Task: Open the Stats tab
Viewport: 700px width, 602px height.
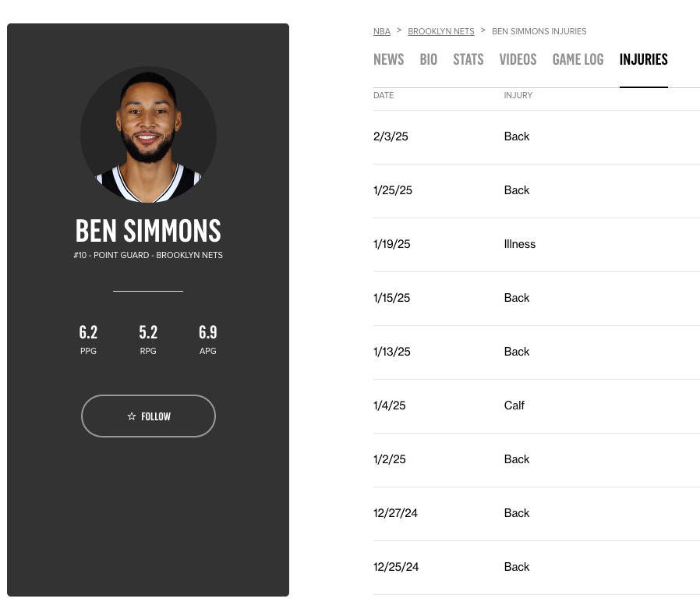Action: click(x=468, y=59)
